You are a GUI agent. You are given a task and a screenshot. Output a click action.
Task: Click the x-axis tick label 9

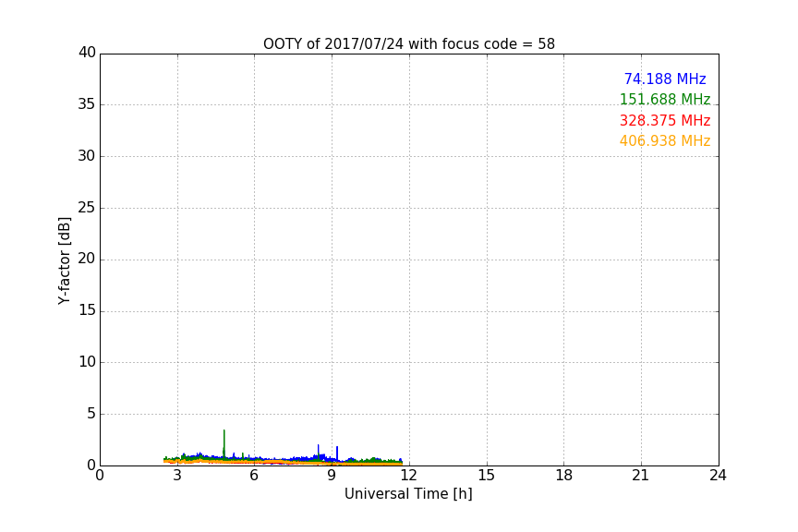(332, 476)
